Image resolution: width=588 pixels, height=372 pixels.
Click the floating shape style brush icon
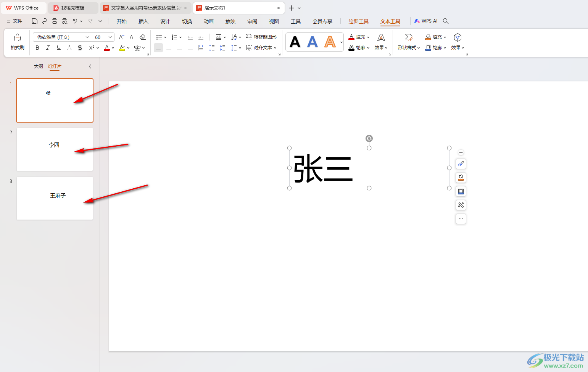point(461,164)
